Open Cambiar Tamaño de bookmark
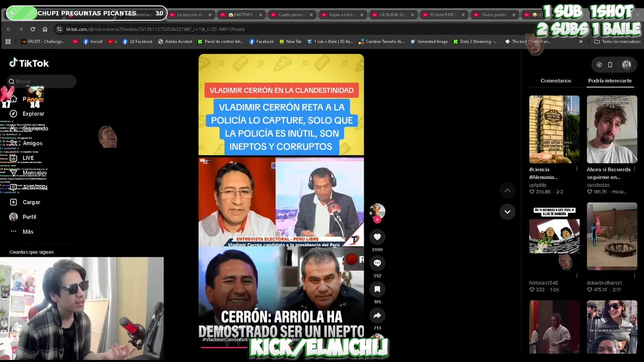The image size is (644, 362). (x=381, y=42)
